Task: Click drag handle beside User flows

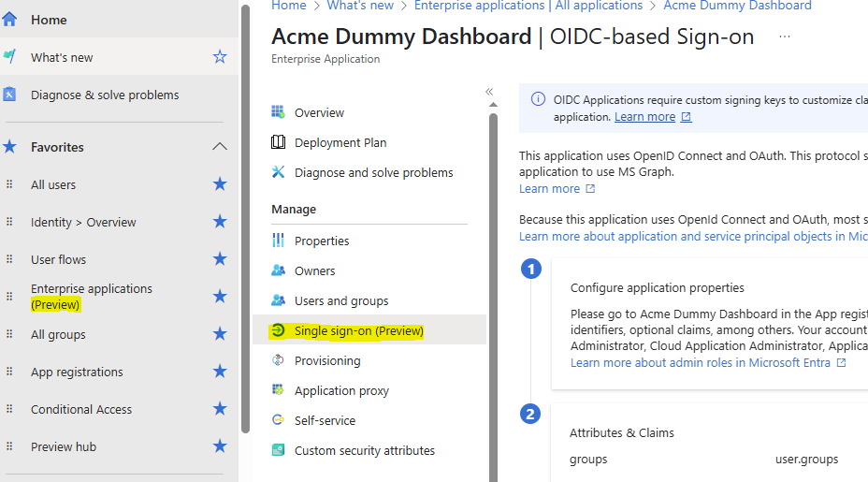Action: 9,258
